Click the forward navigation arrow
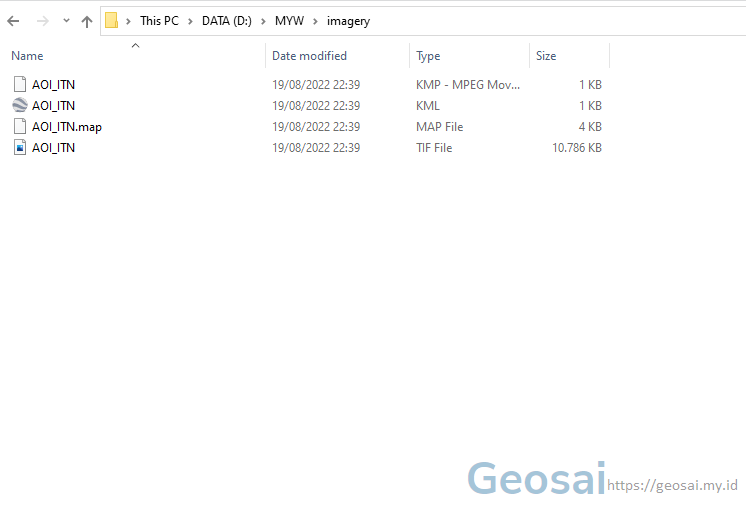The image size is (746, 505). [43, 21]
